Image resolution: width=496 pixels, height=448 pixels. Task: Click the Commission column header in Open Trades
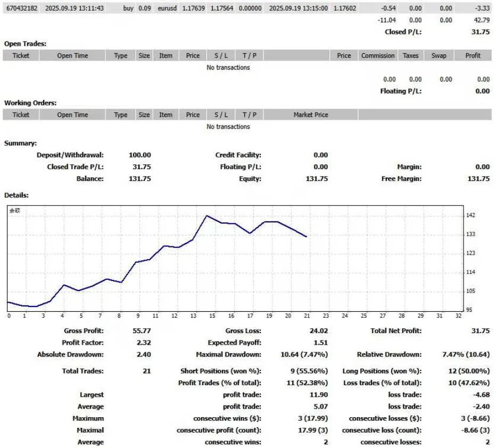coord(378,55)
